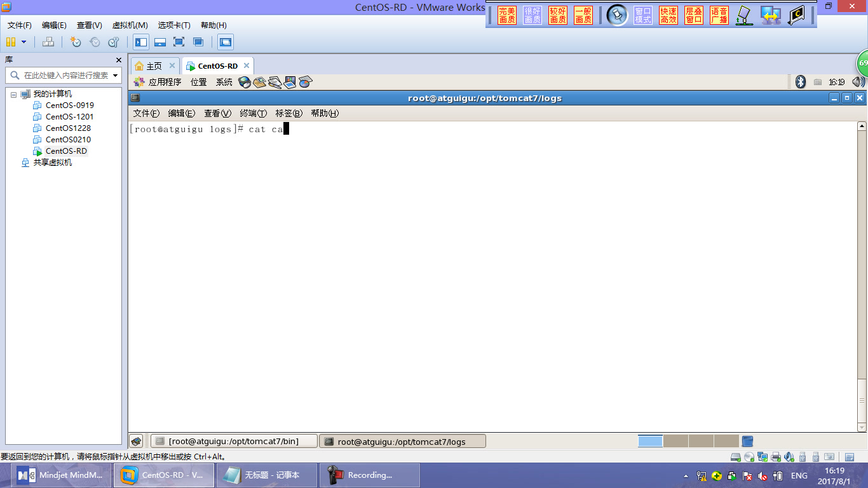The image size is (868, 488).
Task: Open the 虚拟机(M) menu
Action: point(130,25)
